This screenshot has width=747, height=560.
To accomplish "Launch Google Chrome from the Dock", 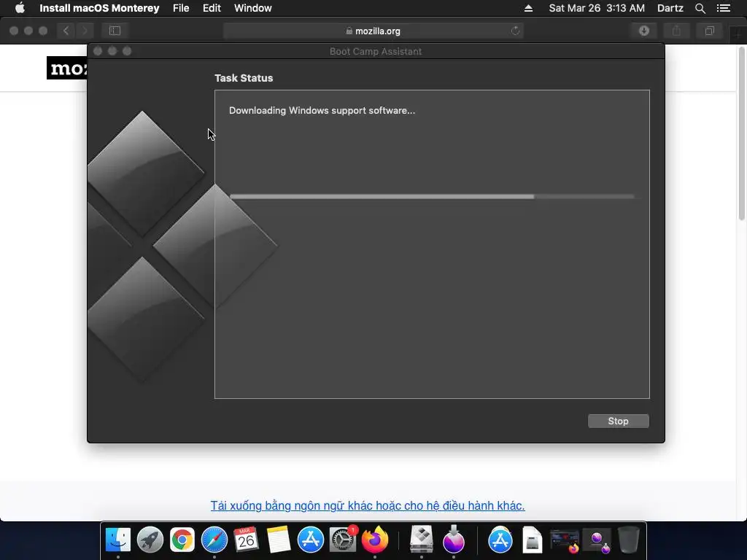I will click(x=182, y=540).
